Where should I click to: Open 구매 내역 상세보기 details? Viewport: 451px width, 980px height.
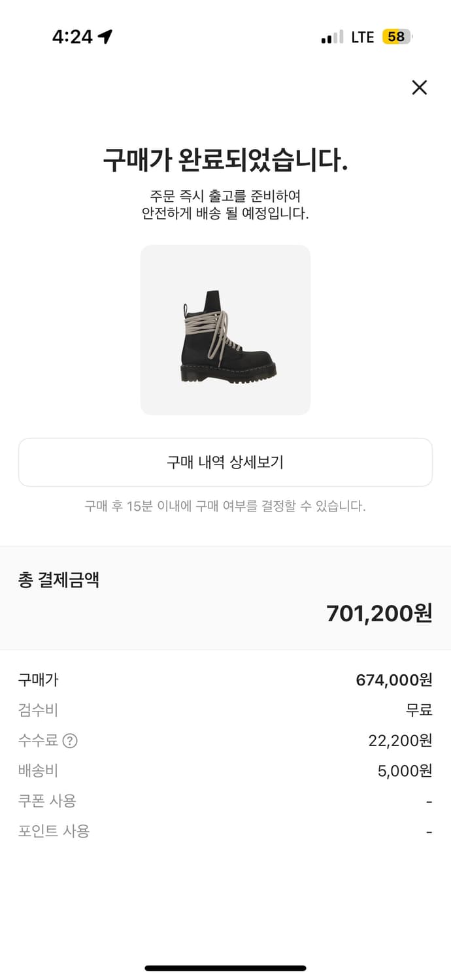225,462
